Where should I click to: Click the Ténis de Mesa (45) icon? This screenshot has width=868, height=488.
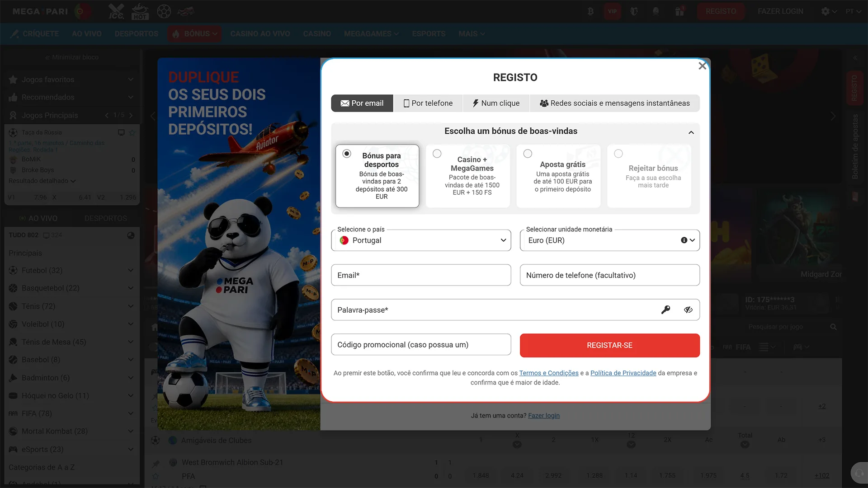point(13,342)
